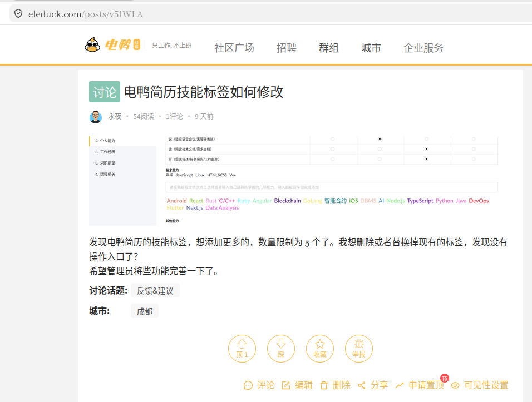Image resolution: width=532 pixels, height=402 pixels.
Task: Click the 讨论 category badge
Action: (105, 92)
